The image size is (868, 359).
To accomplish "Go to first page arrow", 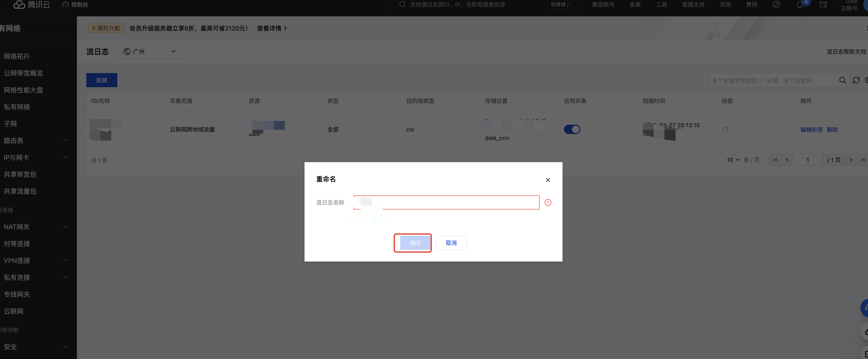I will [775, 160].
